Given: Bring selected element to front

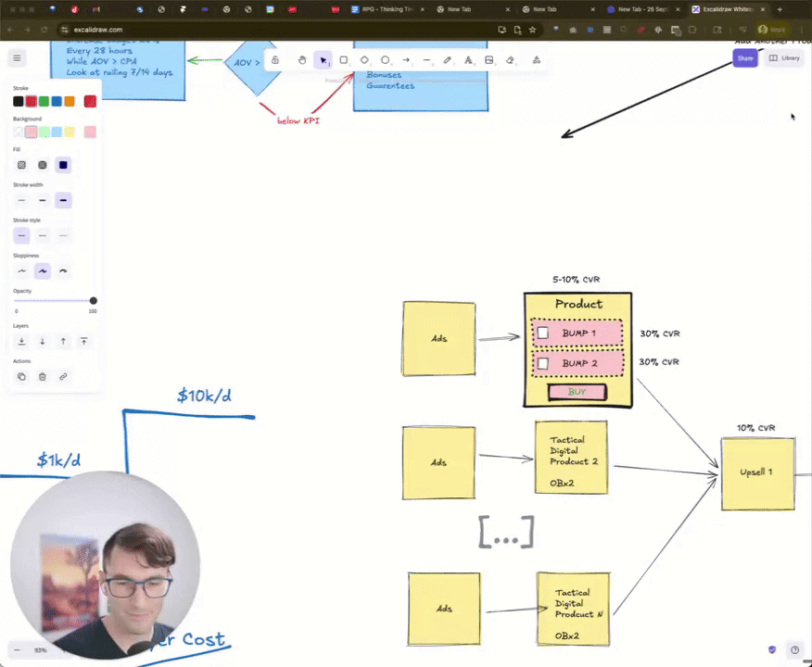Looking at the screenshot, I should [x=84, y=341].
